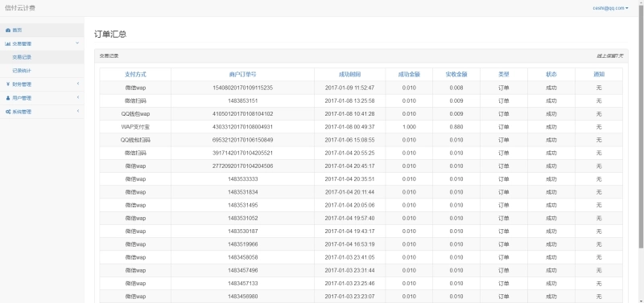Click the gears icon for 系统管理
Image resolution: width=644 pixels, height=303 pixels.
(x=8, y=112)
